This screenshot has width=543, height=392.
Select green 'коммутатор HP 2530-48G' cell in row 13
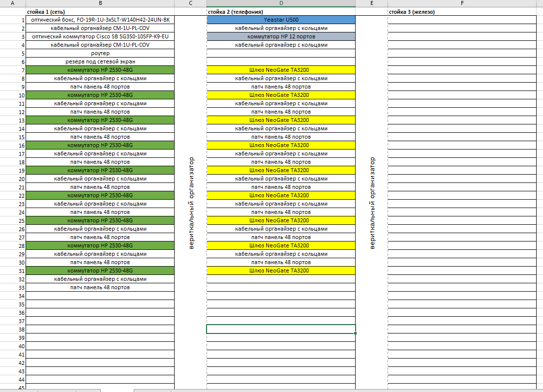[x=100, y=120]
